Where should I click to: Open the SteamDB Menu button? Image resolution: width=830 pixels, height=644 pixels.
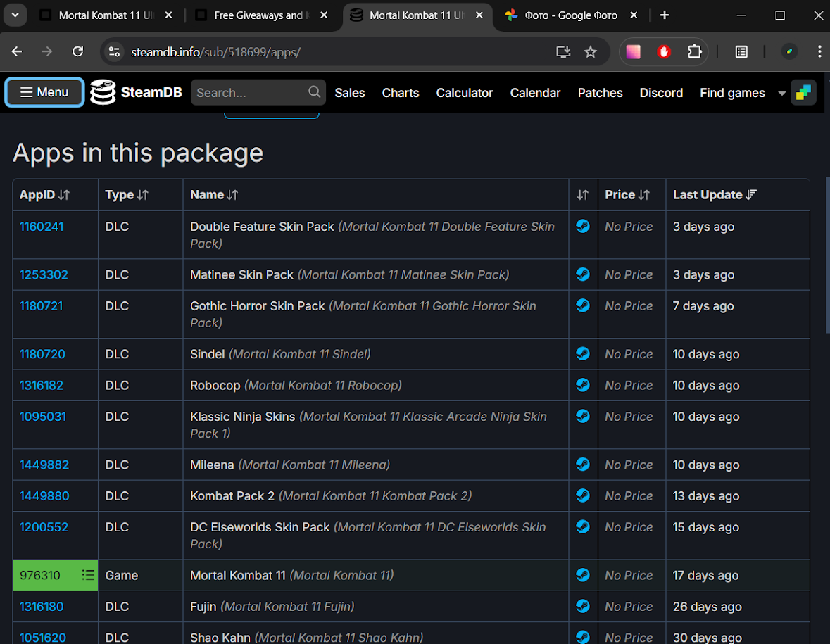44,93
